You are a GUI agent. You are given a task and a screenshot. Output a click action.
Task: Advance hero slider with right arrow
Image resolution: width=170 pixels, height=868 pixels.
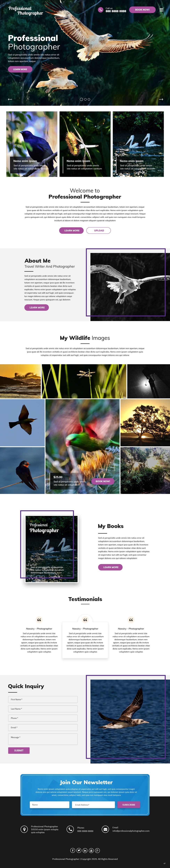[x=161, y=99]
